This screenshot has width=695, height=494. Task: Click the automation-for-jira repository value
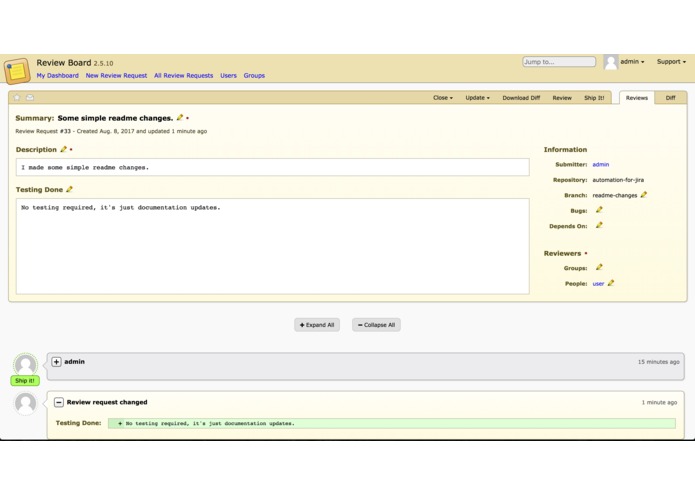point(618,180)
